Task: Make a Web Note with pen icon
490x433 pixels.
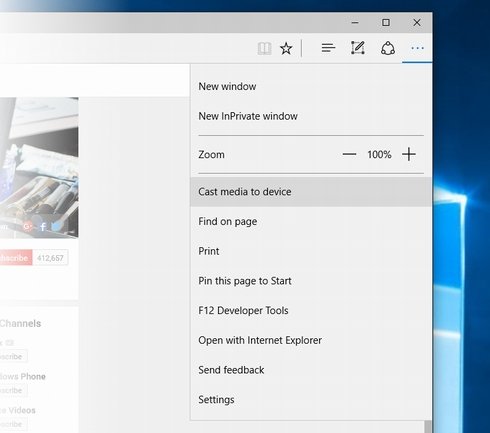Action: [x=358, y=48]
